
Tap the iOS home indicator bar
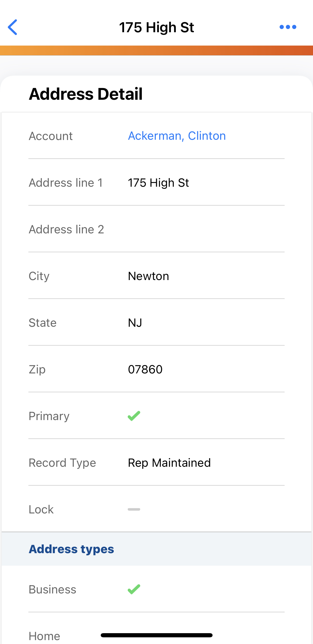pos(156,635)
